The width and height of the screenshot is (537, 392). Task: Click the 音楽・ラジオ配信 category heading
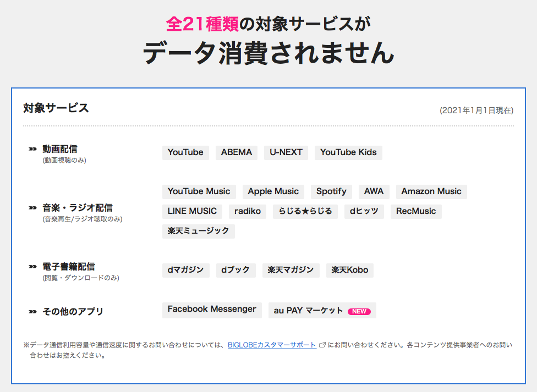tap(78, 208)
